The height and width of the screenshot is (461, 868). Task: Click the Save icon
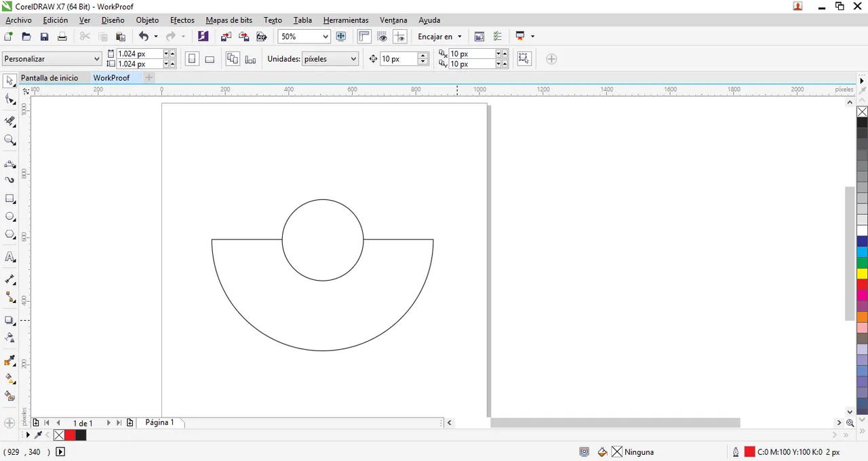click(44, 37)
